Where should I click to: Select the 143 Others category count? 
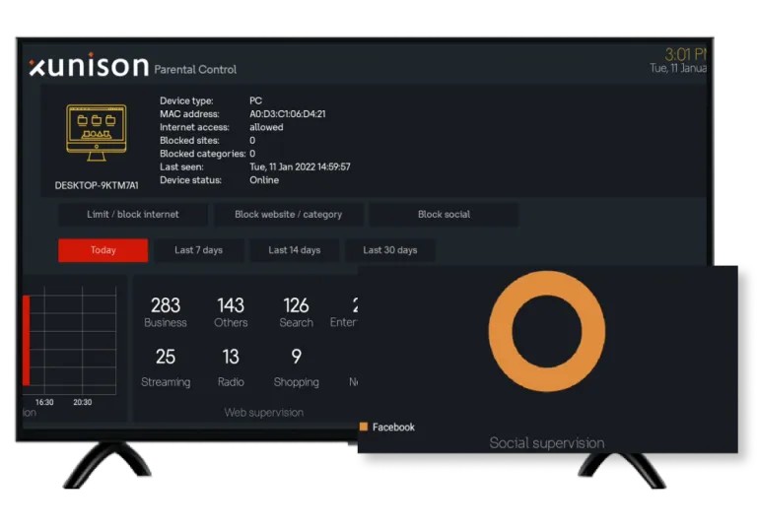click(231, 312)
